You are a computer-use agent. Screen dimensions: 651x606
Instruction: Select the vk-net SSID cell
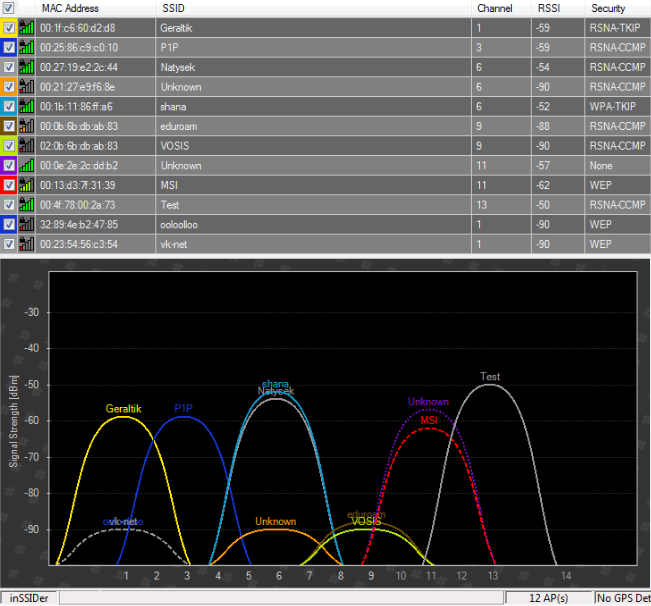point(313,244)
